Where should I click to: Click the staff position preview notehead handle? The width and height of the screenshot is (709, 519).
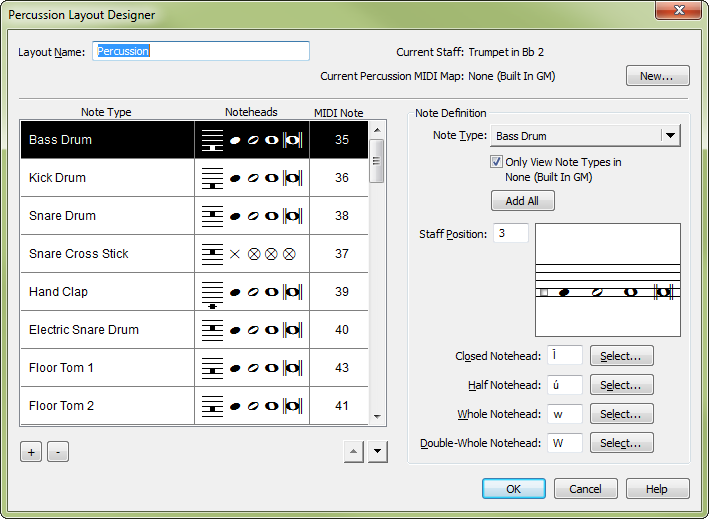(543, 293)
